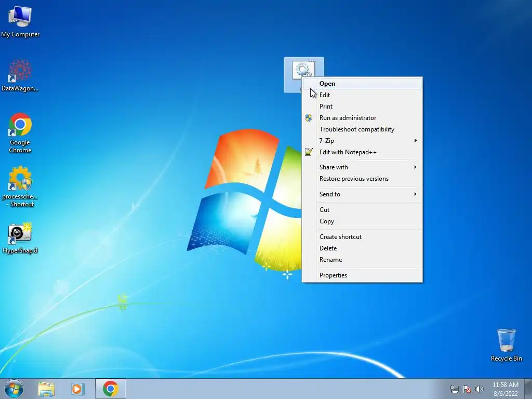Select the processsche... - Shortcut desktop icon
The width and height of the screenshot is (532, 399).
click(20, 187)
